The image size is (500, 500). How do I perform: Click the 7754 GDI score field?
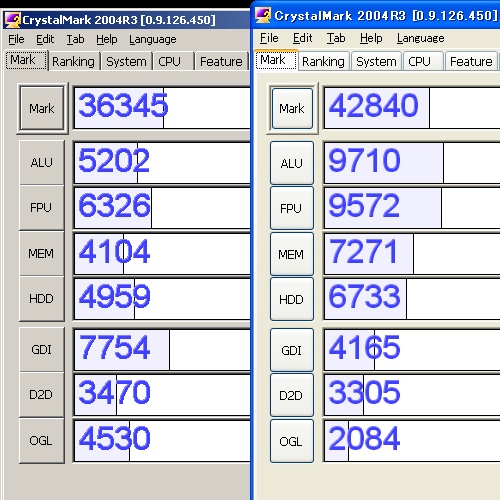162,350
